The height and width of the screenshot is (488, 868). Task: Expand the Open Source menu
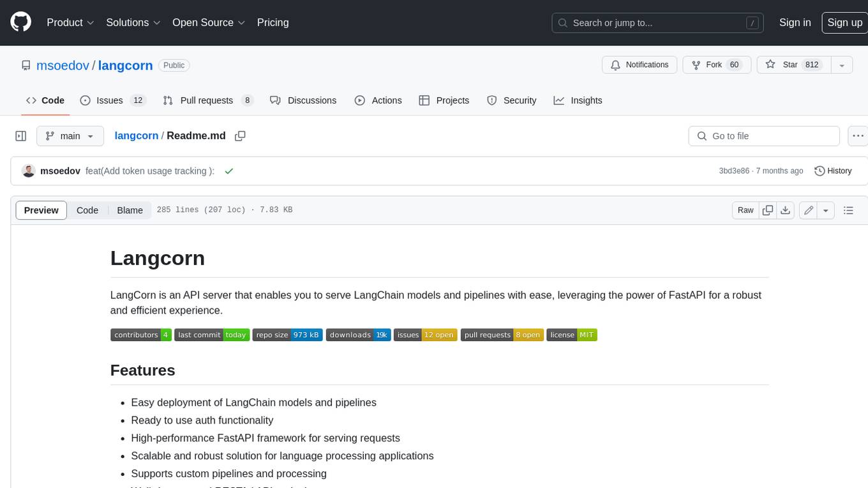coord(209,22)
